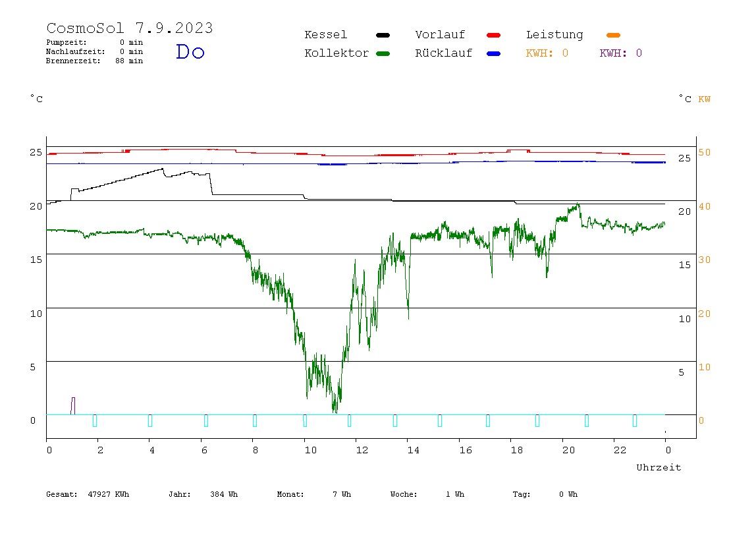Click the 'Tag: 0 Wh' value

[545, 494]
